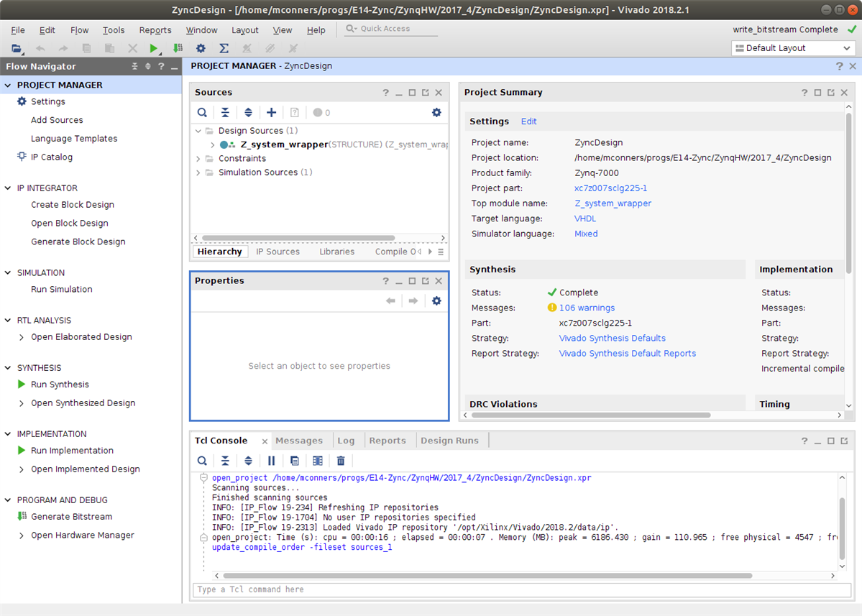This screenshot has width=862, height=616.
Task: Clear the Tcl Console with trash icon
Action: tap(341, 461)
